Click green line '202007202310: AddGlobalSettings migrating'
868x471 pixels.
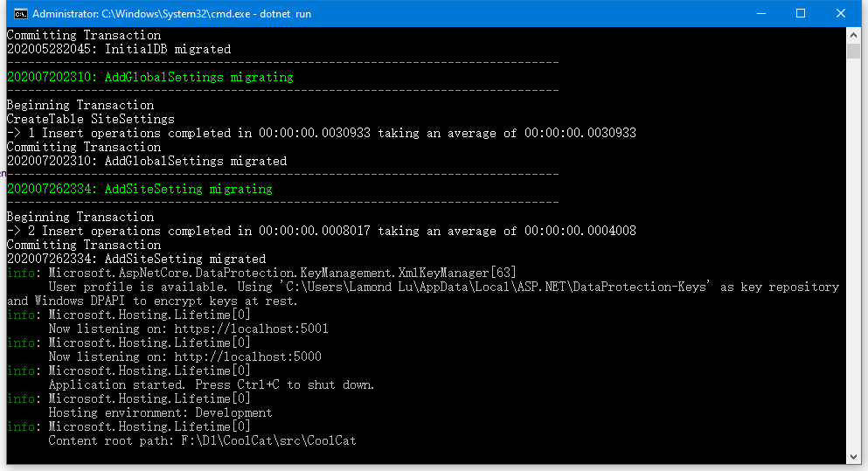[x=150, y=77]
